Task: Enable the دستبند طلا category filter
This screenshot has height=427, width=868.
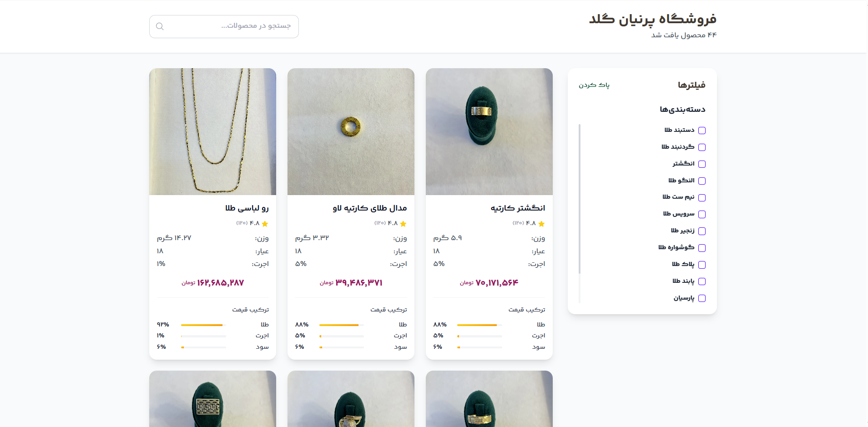Action: pyautogui.click(x=702, y=130)
